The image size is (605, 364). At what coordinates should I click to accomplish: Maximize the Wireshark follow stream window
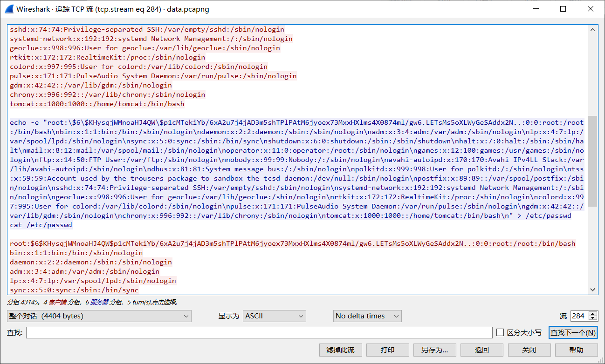563,9
